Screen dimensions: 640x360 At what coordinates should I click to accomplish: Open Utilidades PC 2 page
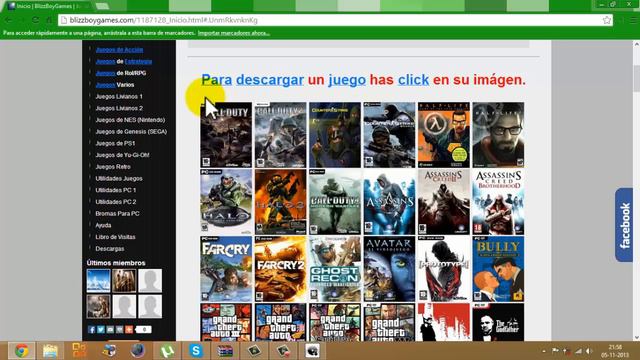pyautogui.click(x=116, y=202)
